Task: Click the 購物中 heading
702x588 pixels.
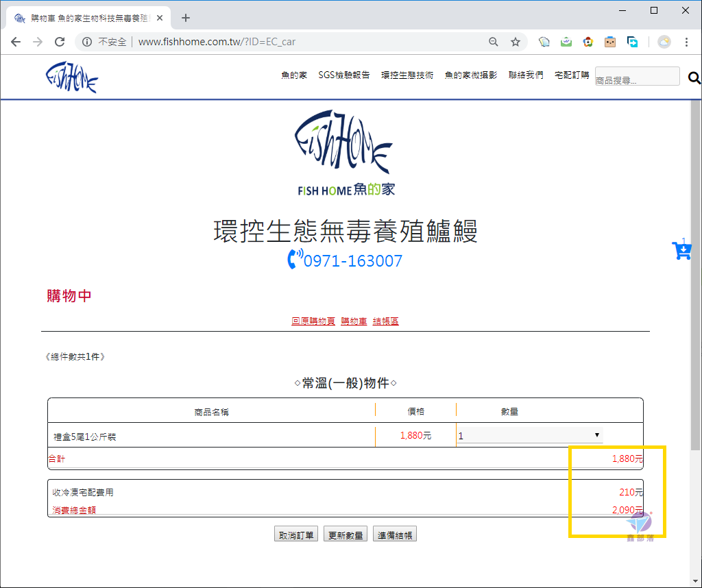Action: pos(69,296)
